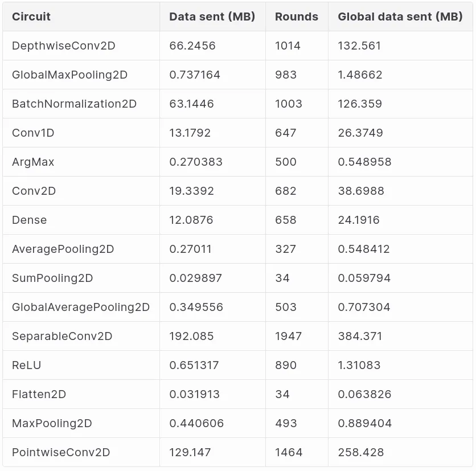The image size is (476, 471).
Task: Click the Circuit column header
Action: tap(31, 17)
